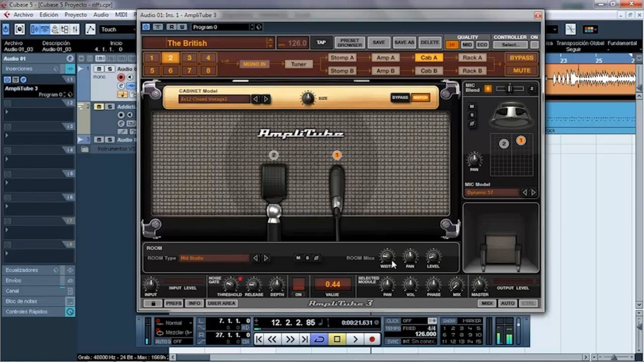
Task: Click the MASTER volume knob
Action: click(479, 285)
